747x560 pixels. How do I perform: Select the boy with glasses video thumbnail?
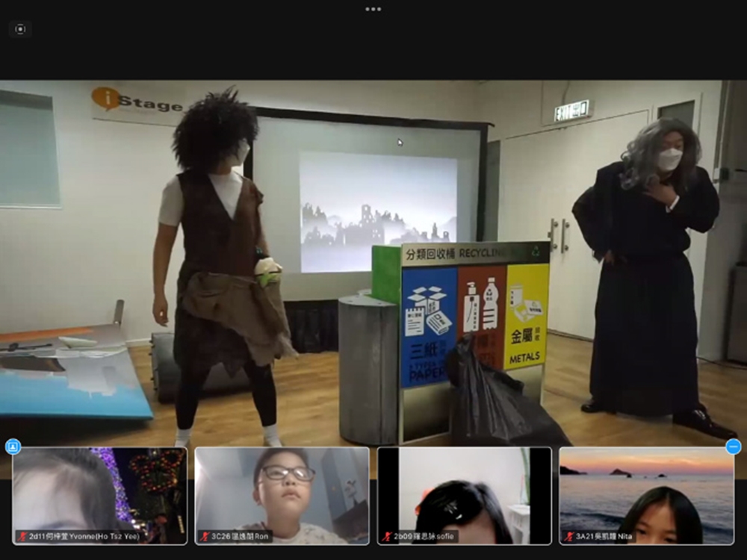point(282,496)
